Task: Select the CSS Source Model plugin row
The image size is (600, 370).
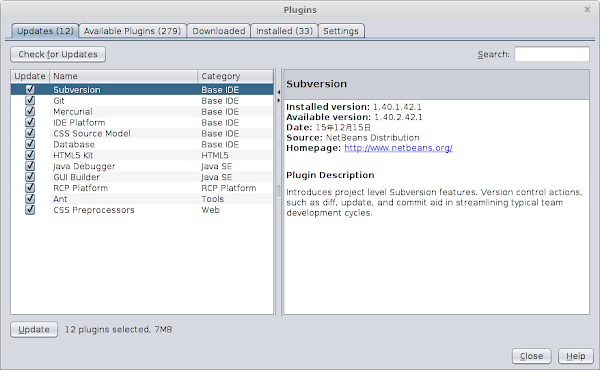Action: point(142,133)
